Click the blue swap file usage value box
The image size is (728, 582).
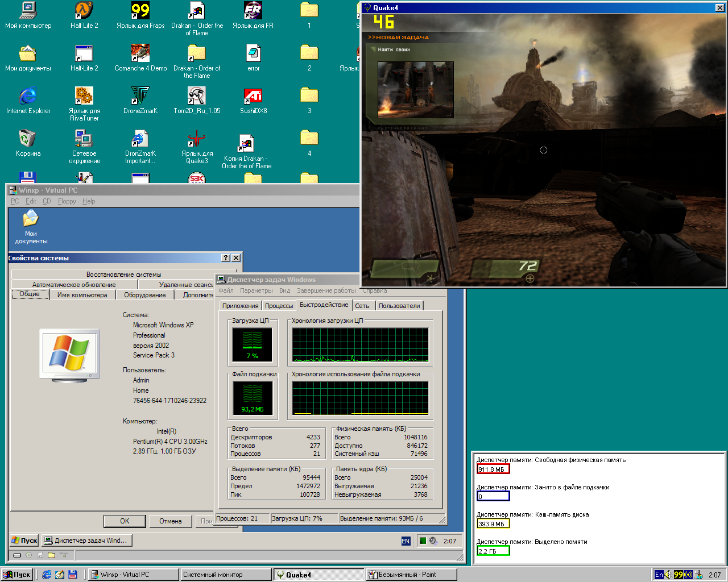pos(493,496)
